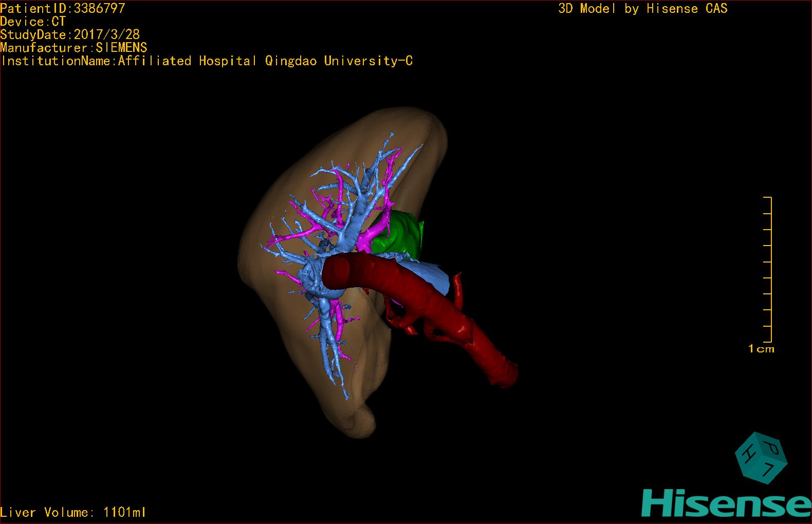812x524 pixels.
Task: Click the 1cm scale ruler label
Action: tap(761, 349)
